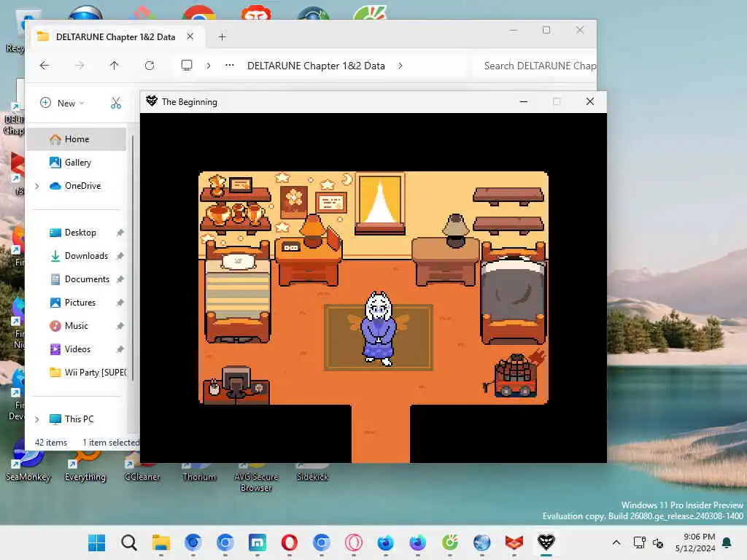Click chevron after DELTARUNE Chapter 1&2 Data breadcrumb

tap(400, 66)
